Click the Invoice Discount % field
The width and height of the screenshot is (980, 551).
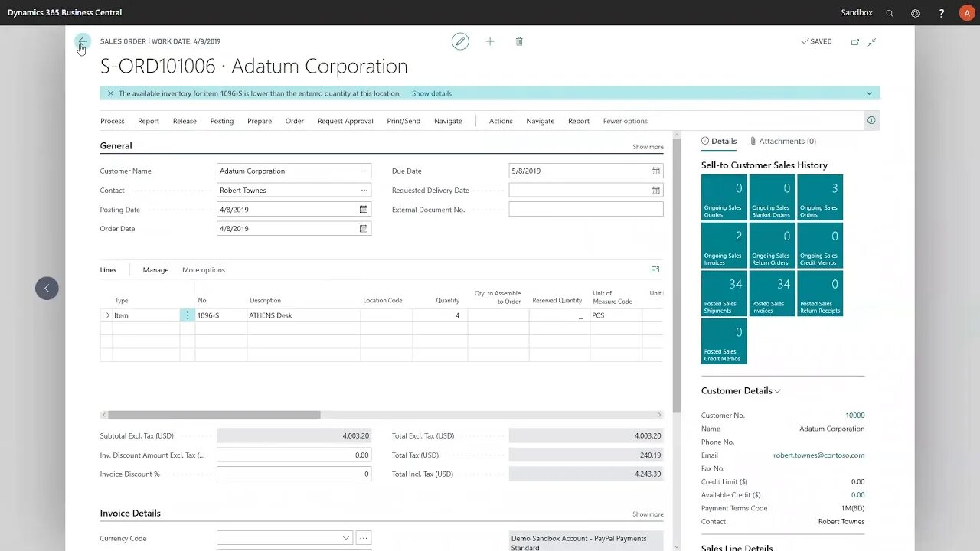[294, 474]
